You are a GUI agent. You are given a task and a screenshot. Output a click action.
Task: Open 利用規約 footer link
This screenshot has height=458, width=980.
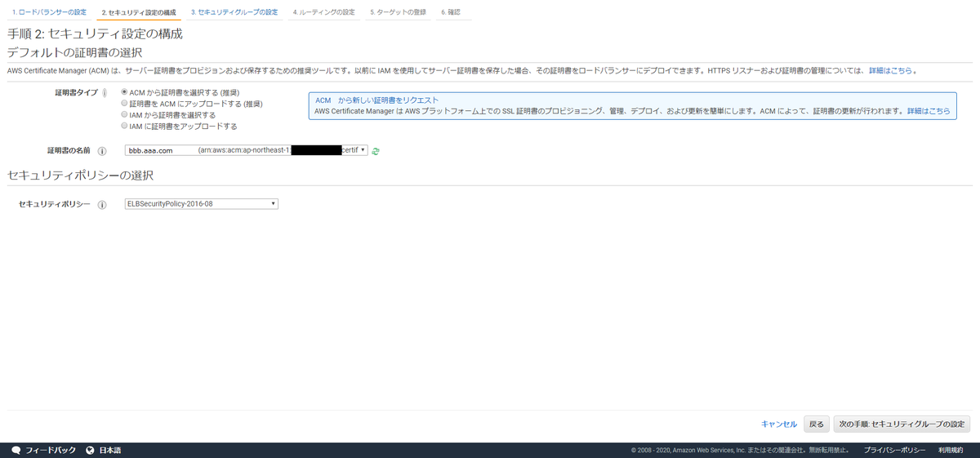tap(951, 451)
